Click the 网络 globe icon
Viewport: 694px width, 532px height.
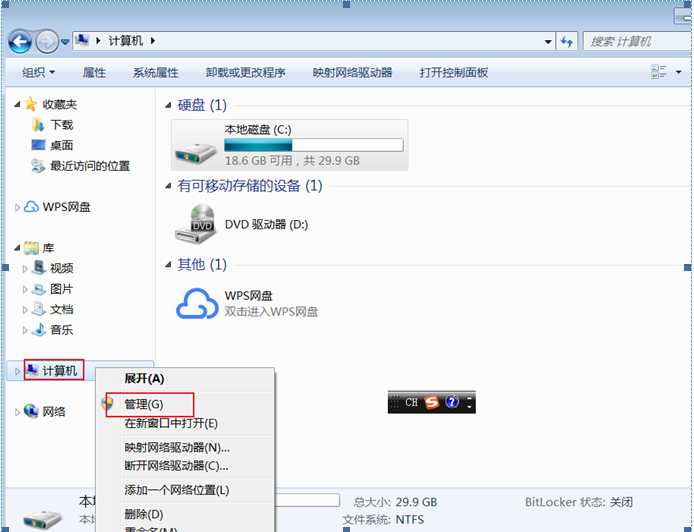(31, 411)
